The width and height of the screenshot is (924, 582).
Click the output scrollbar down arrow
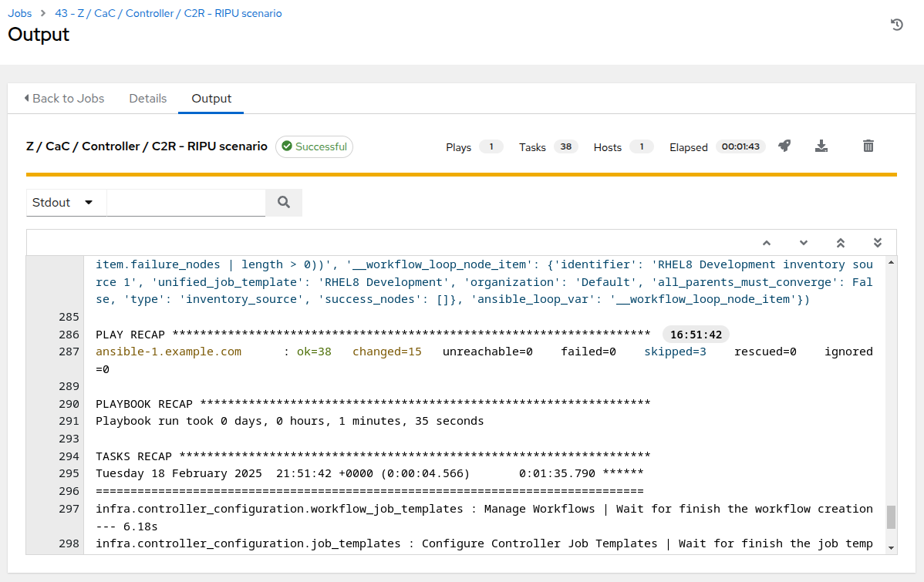click(891, 548)
